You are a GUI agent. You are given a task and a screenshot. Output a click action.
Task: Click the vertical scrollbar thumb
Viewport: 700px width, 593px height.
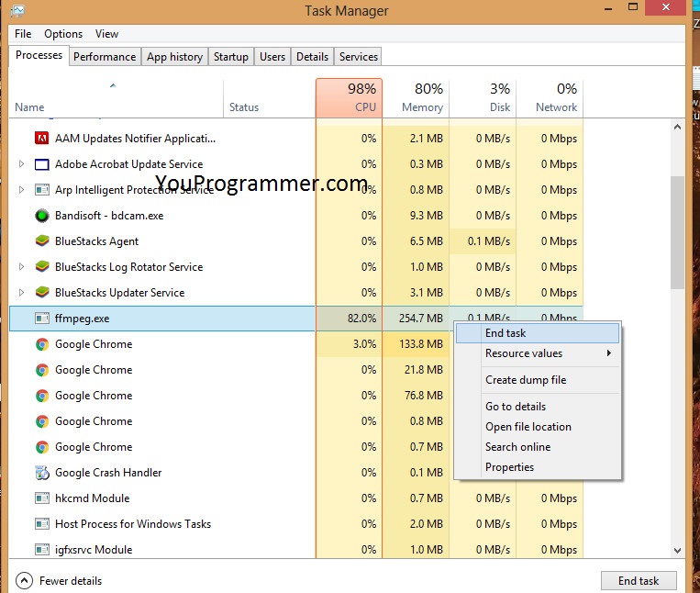pos(677,232)
